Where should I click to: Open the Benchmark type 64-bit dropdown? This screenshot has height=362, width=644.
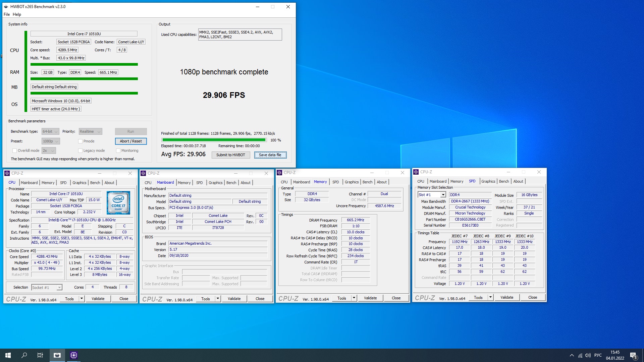(50, 132)
